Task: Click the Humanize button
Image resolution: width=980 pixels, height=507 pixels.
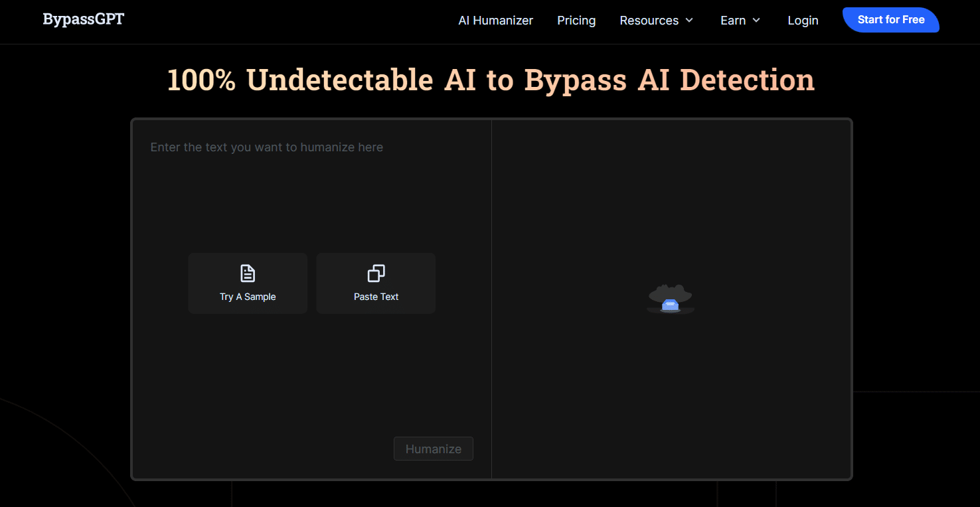Action: pos(434,449)
